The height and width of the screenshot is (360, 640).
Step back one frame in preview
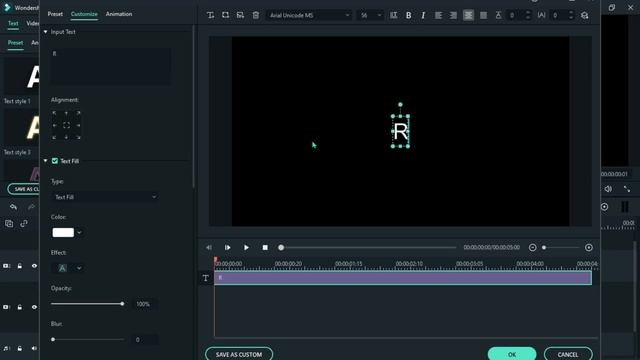[x=209, y=247]
